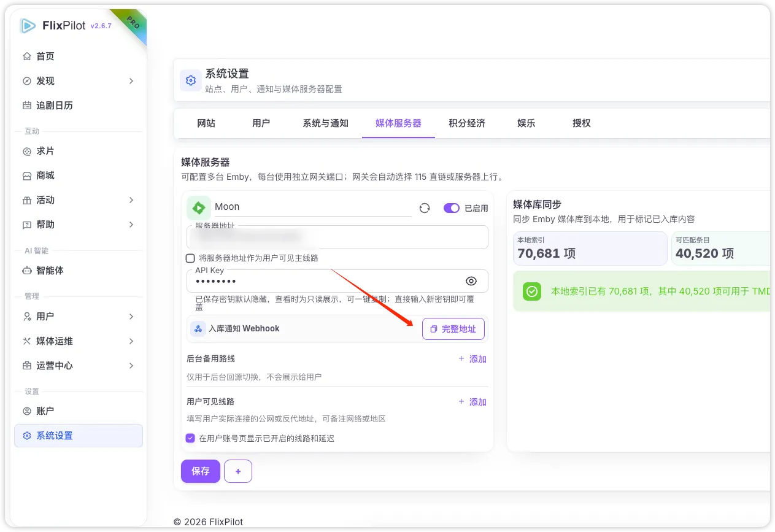Expand the 用户 sidebar submenu
The image size is (775, 532).
pos(131,317)
